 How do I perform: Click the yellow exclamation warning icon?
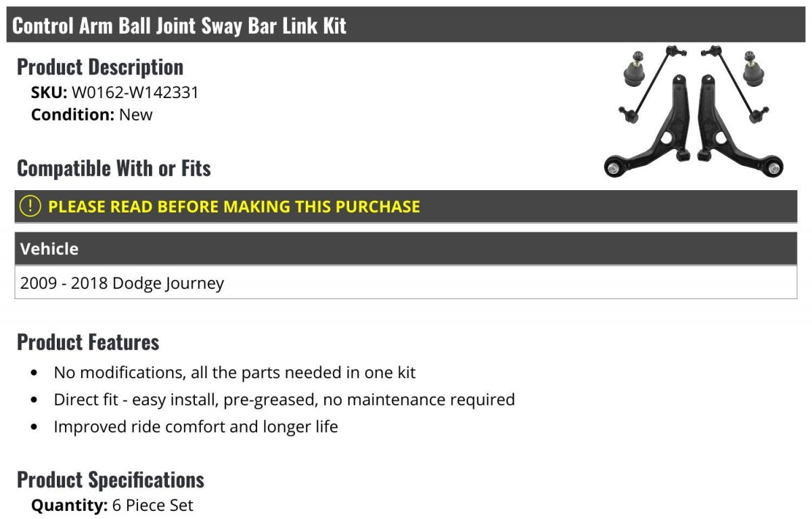pyautogui.click(x=30, y=206)
